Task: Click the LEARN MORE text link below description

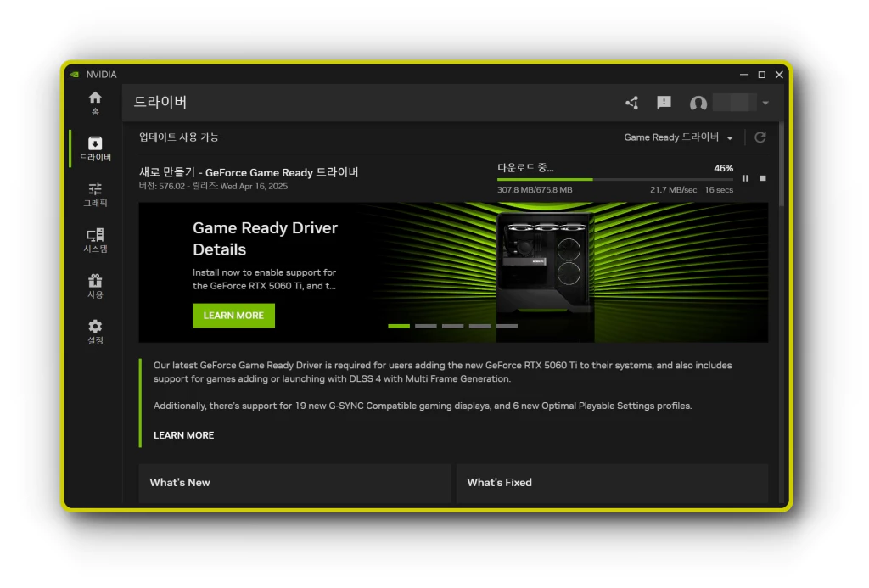Action: click(x=183, y=435)
